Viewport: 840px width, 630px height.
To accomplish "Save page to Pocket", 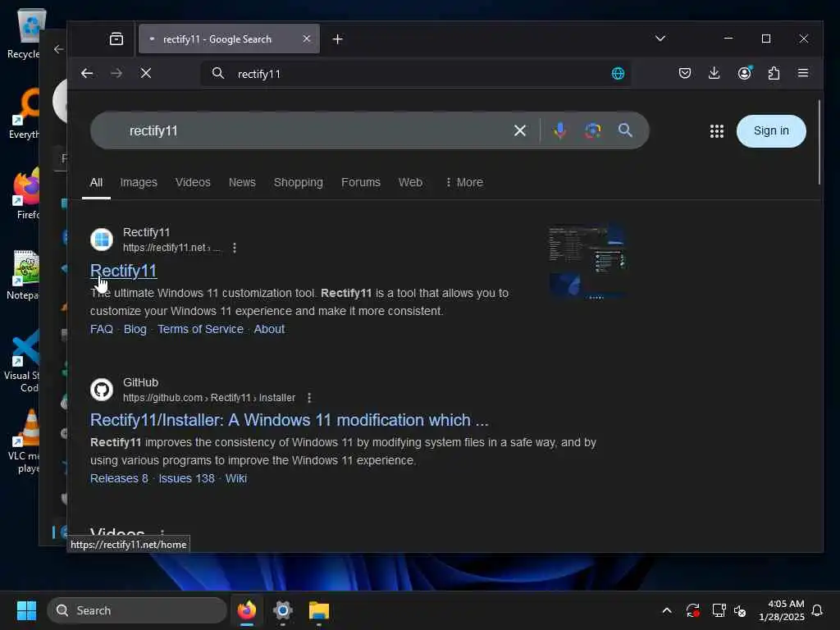I will pos(685,73).
